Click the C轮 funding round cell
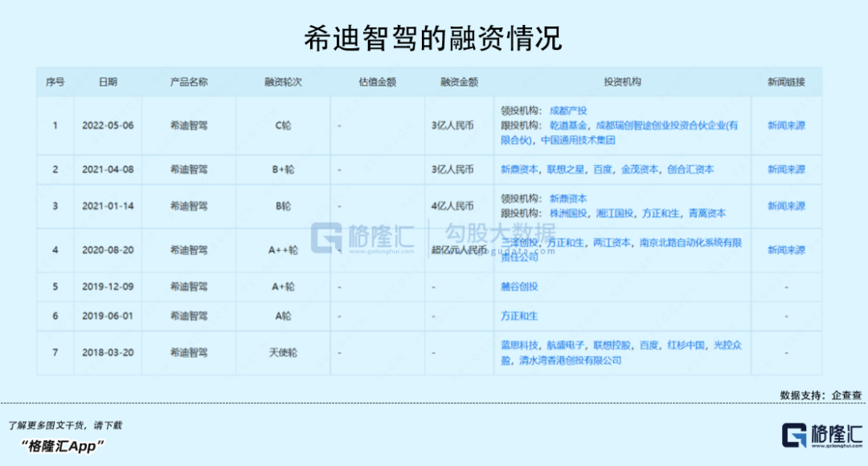Screen dimensions: 868x466 283,125
